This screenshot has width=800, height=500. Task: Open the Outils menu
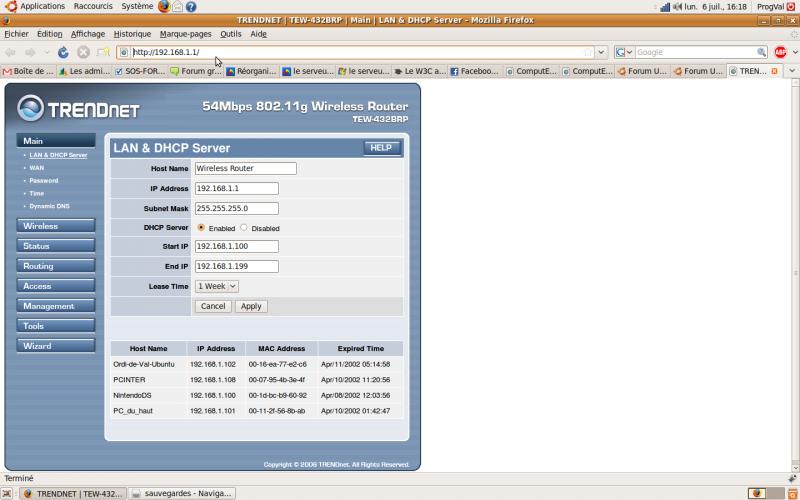231,34
